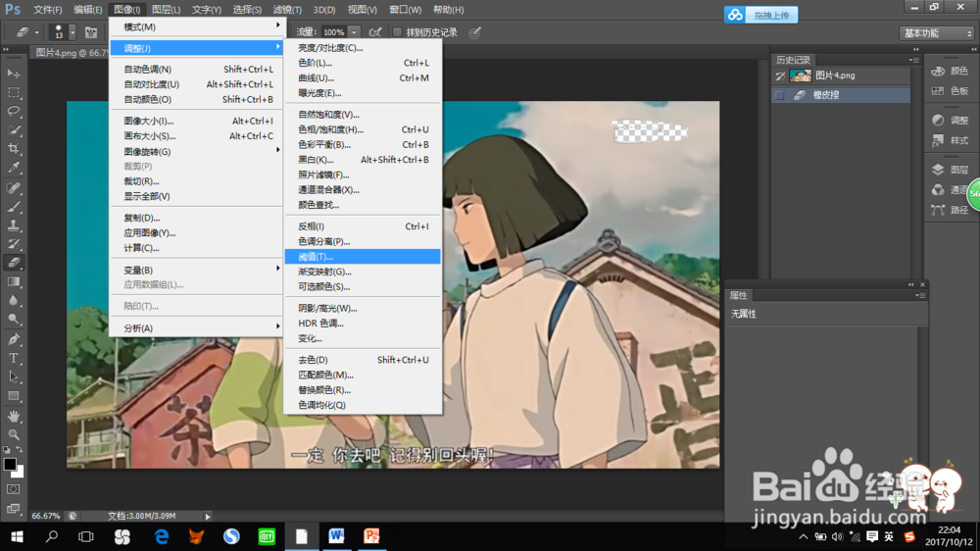Choose 曲线(U)... menu entry
This screenshot has height=551, width=980.
[363, 77]
